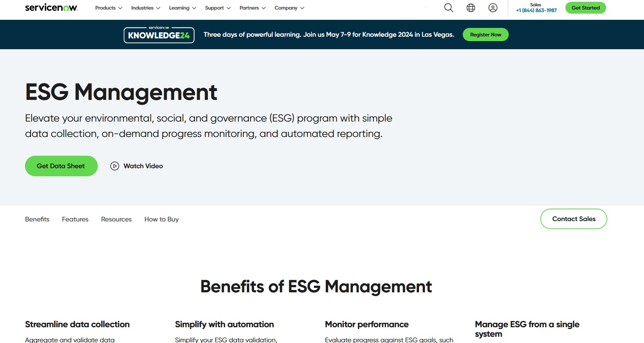Click the Get Data Sheet button
Viewport: 644px width, 343px height.
[61, 166]
